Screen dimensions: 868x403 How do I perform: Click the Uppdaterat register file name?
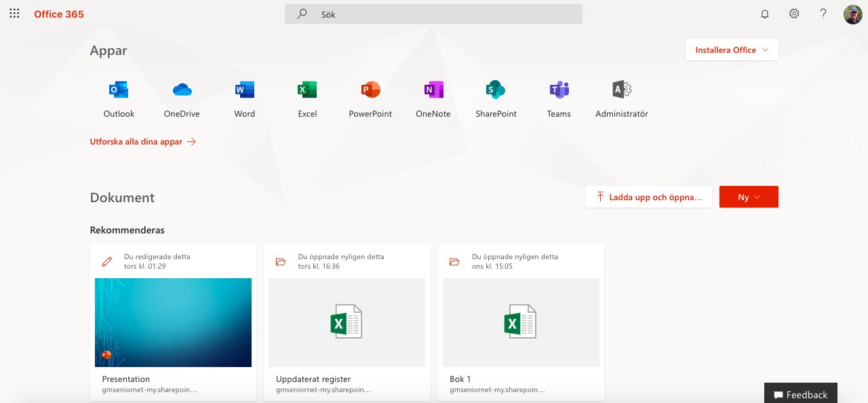point(313,379)
